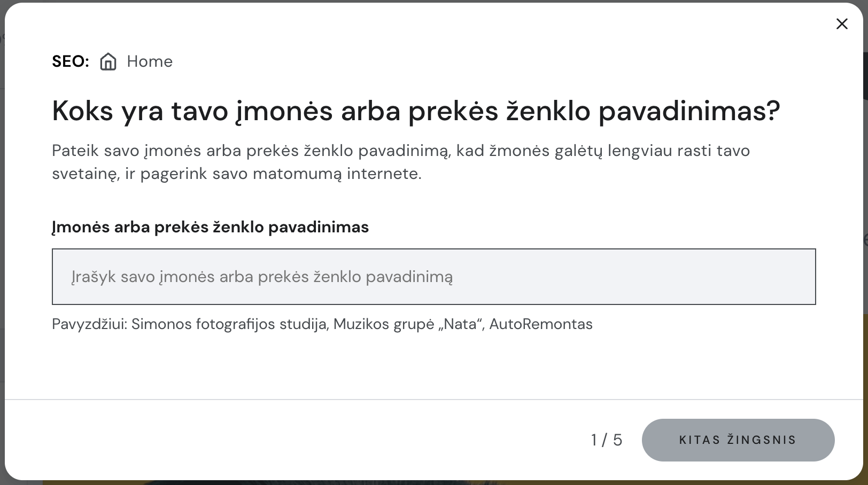Click the placeholder 'Įrašyk savo įmonės...' text
This screenshot has width=868, height=485.
[262, 277]
